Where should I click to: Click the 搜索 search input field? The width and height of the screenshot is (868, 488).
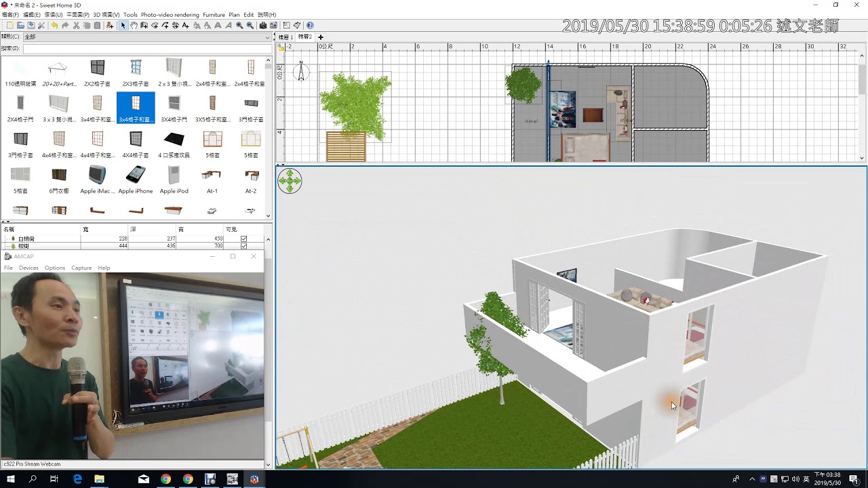coord(147,48)
